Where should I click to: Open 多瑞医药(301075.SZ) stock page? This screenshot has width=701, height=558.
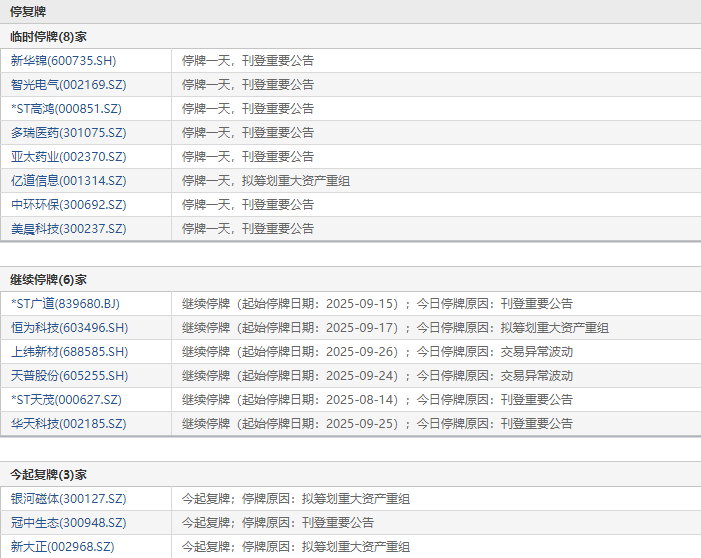tap(68, 133)
